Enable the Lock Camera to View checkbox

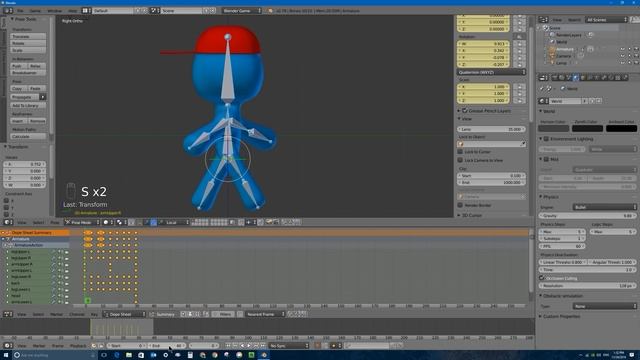tap(460, 160)
